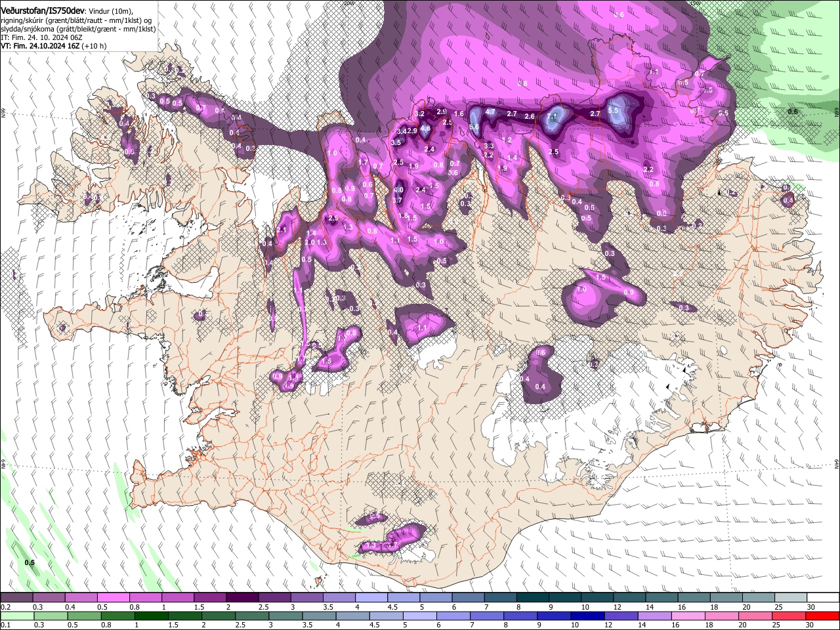
Task: Click the pale lavender swatch labelled 4 in the snow legend
Action: coord(371,598)
